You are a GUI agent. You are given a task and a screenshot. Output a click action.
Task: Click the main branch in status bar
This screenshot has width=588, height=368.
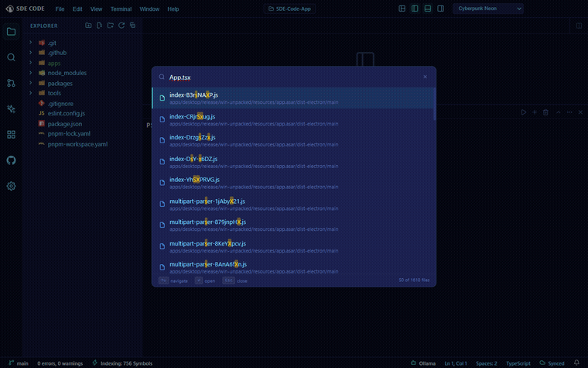19,363
